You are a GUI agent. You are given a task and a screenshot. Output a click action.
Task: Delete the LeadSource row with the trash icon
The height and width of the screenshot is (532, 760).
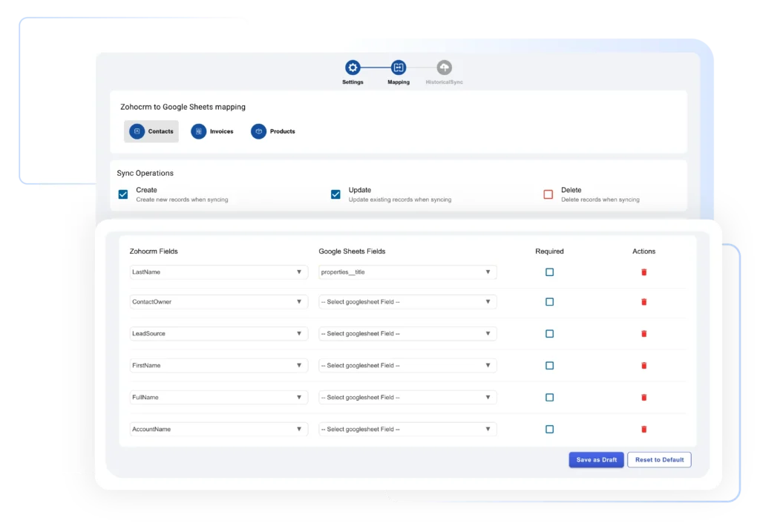(643, 333)
